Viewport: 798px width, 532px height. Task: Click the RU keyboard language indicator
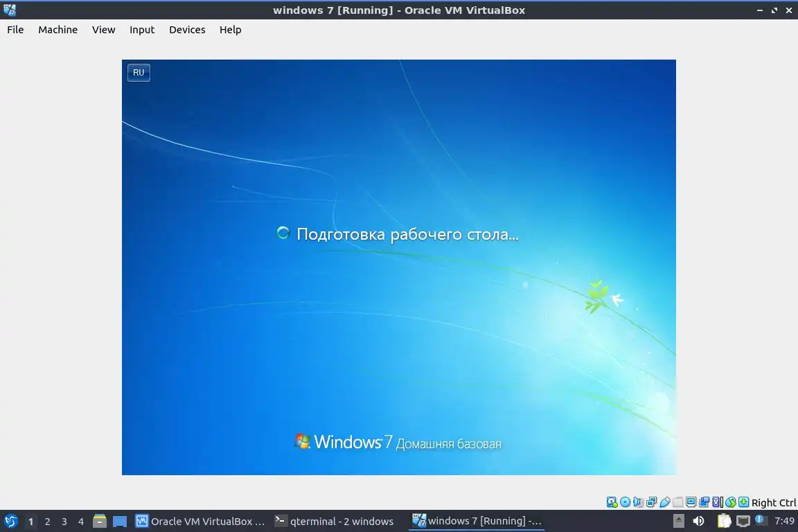pos(139,72)
